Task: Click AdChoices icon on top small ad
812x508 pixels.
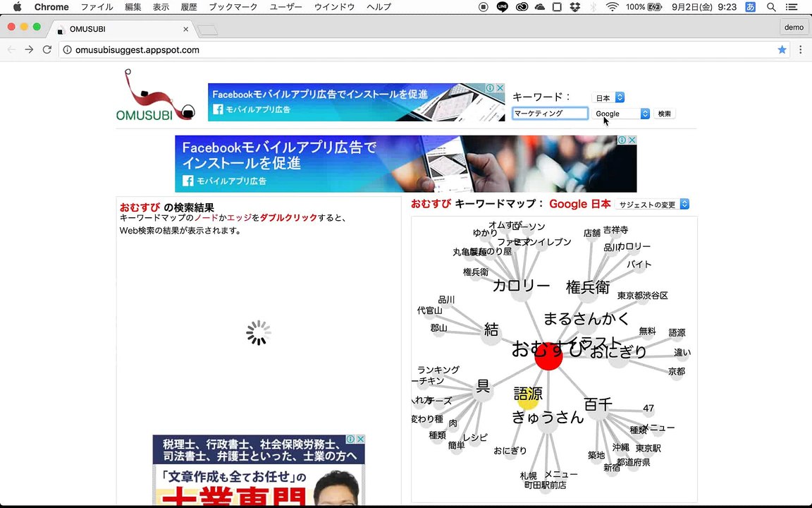Action: [x=490, y=88]
